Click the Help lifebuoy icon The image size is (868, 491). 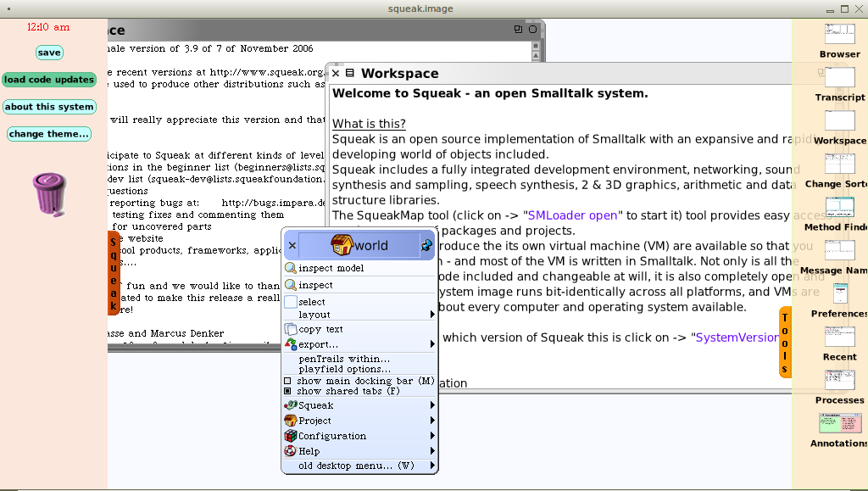tap(291, 451)
